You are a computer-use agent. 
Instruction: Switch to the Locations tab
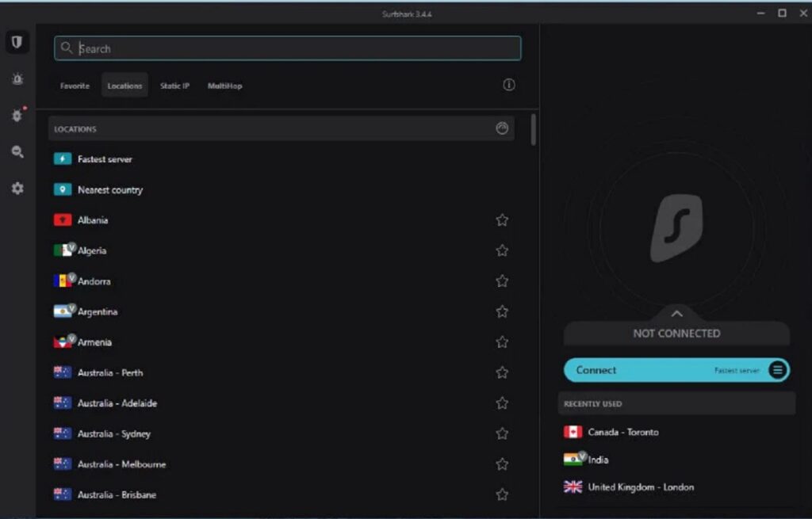coord(124,86)
